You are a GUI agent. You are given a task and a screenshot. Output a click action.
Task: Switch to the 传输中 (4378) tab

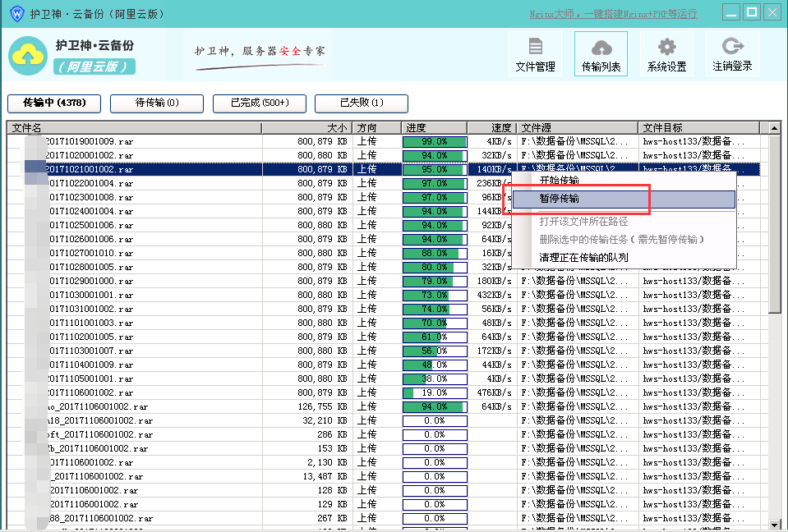pyautogui.click(x=53, y=103)
